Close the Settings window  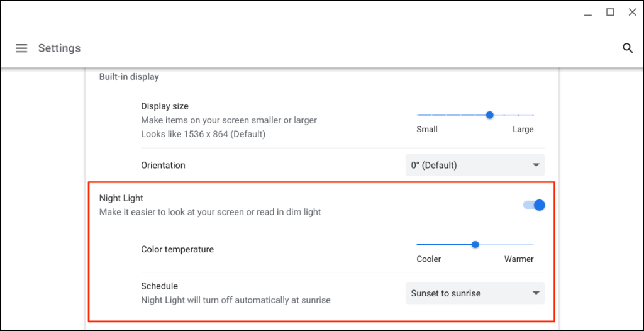(x=632, y=12)
